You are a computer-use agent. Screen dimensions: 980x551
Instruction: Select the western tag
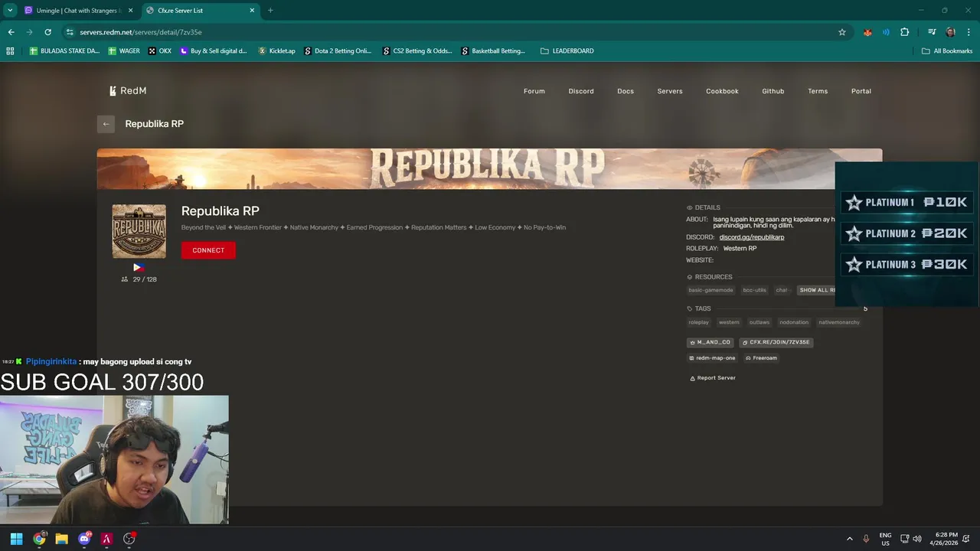[729, 322]
